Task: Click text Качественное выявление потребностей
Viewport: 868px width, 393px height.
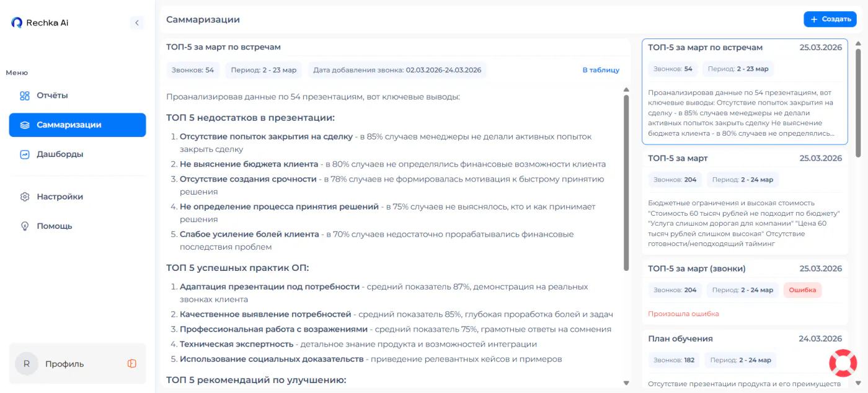Action: [265, 314]
